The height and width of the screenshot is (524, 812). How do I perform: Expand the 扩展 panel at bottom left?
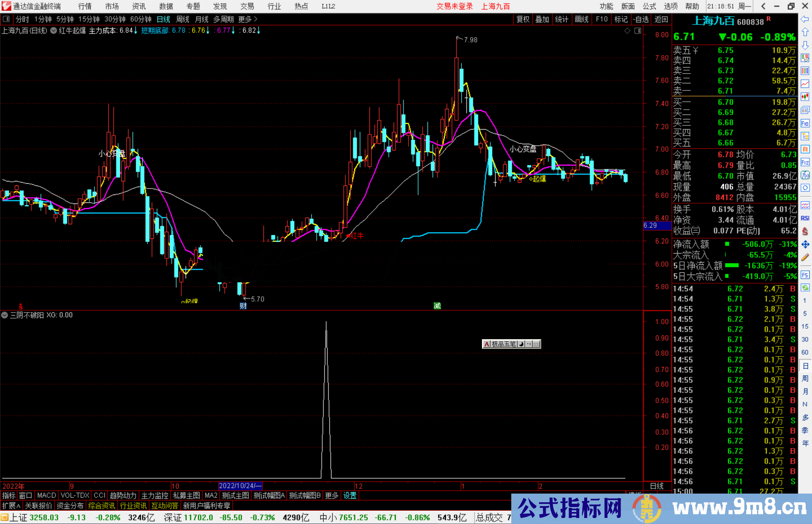(x=11, y=506)
